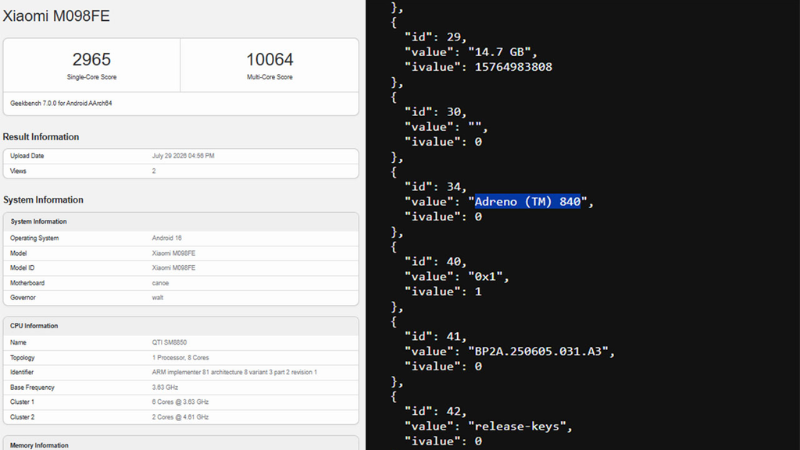Click the highlighted Adreno (TM) 840 text
This screenshot has width=800, height=450.
click(x=528, y=202)
